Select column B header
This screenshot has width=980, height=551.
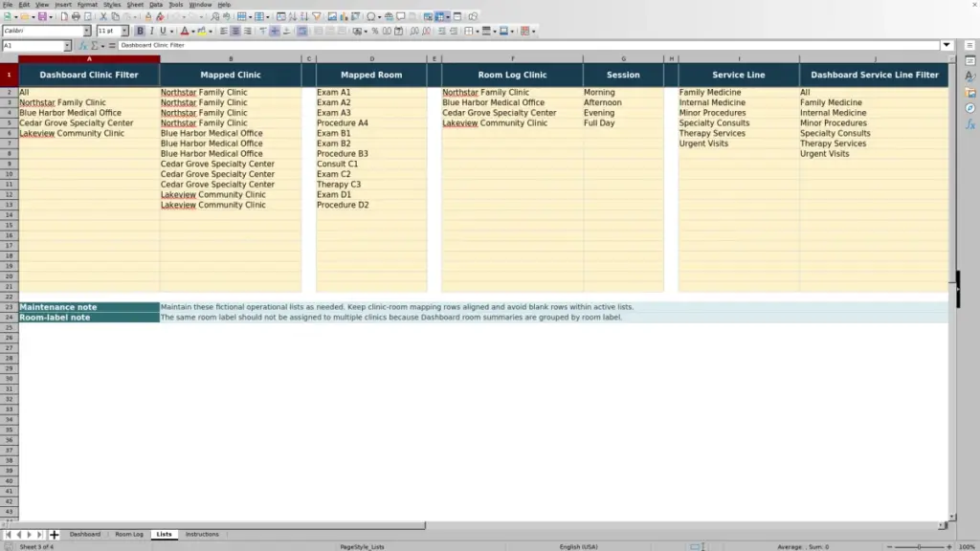click(x=231, y=58)
